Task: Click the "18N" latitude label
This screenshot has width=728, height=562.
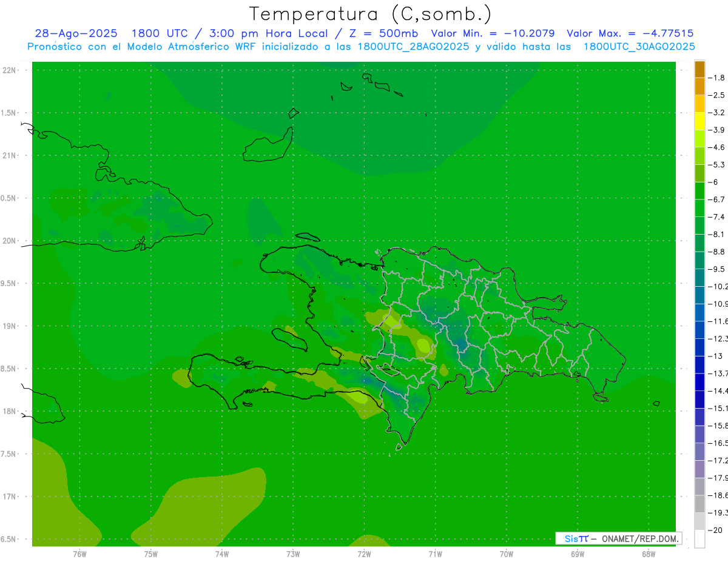Action: (x=10, y=412)
